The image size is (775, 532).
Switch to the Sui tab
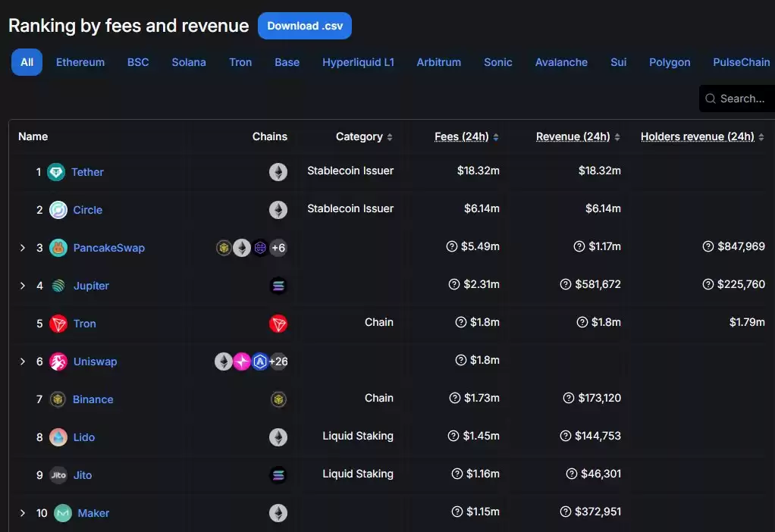point(618,62)
